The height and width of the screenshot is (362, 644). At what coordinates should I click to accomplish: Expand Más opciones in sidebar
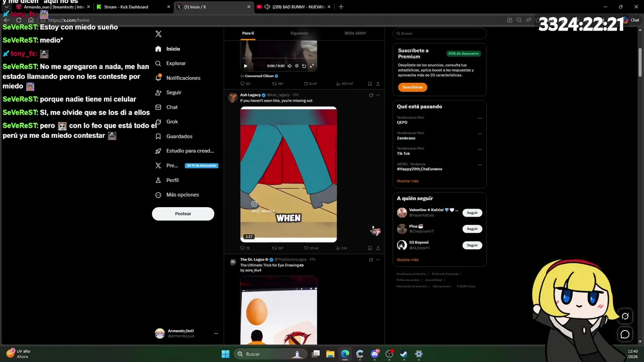coord(176,195)
